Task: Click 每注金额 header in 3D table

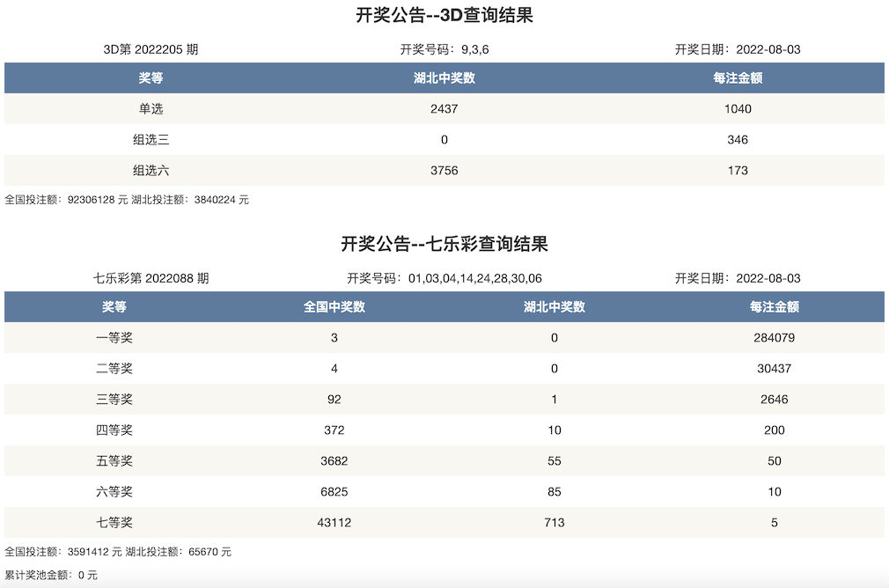Action: click(x=738, y=77)
